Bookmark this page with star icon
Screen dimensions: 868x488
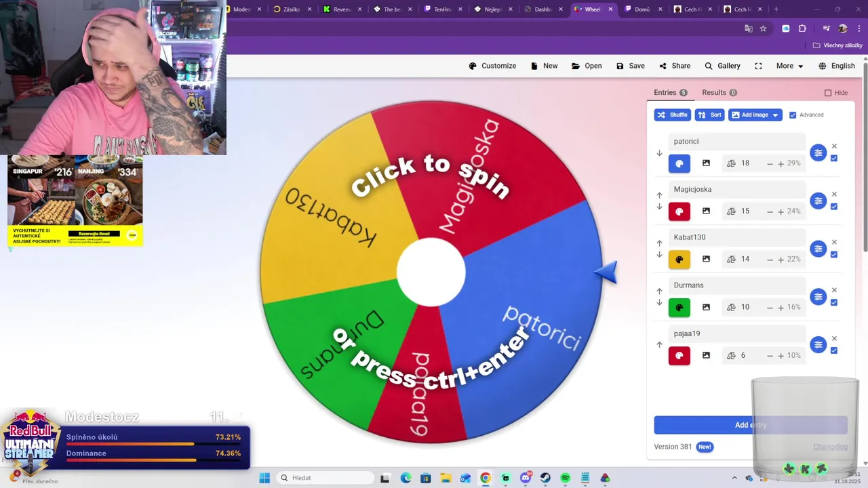(x=763, y=28)
